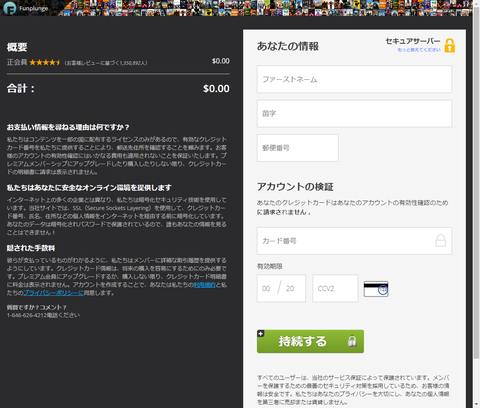Click the expiry month 00 field

[266, 288]
